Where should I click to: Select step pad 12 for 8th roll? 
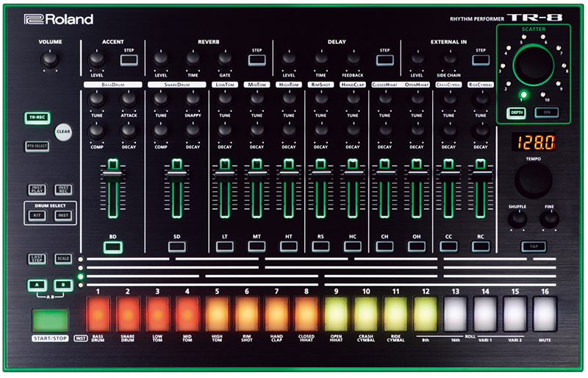click(426, 314)
